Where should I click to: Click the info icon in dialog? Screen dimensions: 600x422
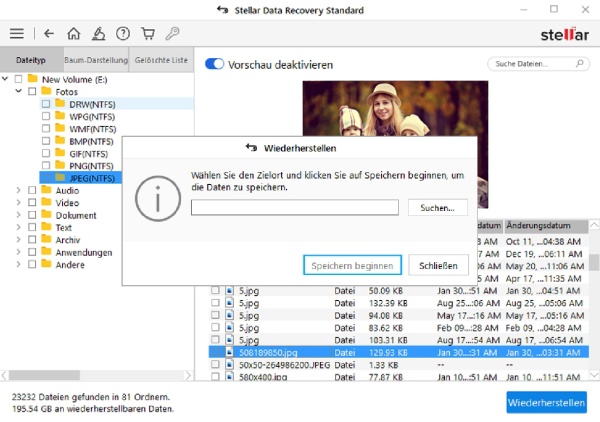pos(158,199)
